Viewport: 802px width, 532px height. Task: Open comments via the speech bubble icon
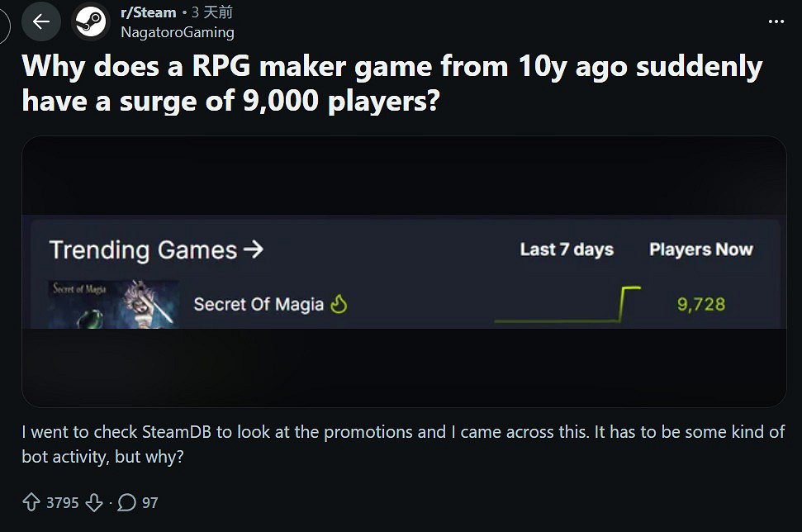click(x=127, y=502)
